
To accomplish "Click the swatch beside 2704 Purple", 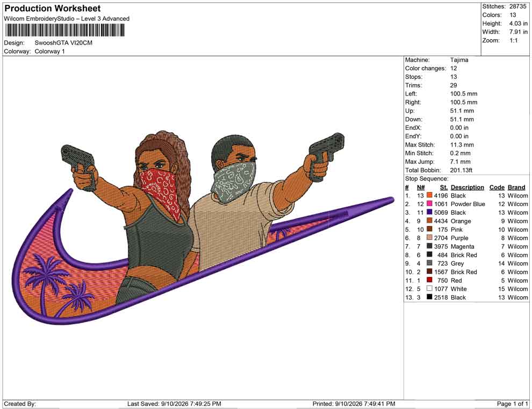I will pyautogui.click(x=429, y=238).
